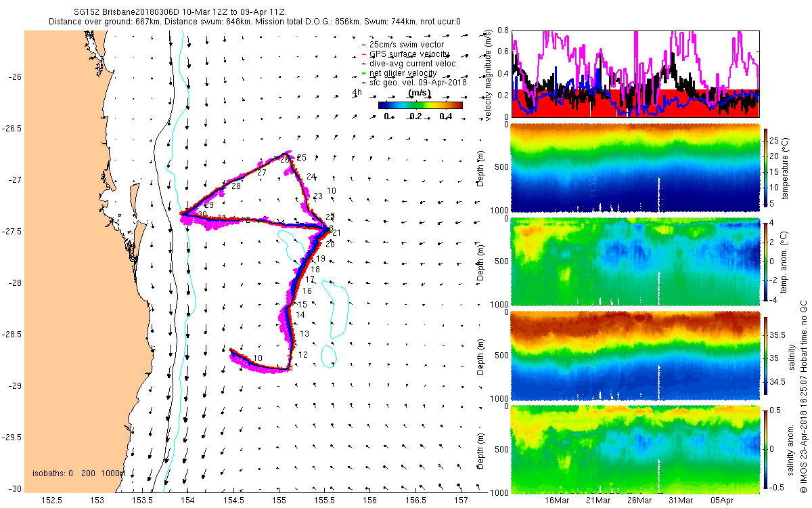Viewport: 812px width, 508px height.
Task: Click track waypoint label 28
Action: [x=236, y=186]
